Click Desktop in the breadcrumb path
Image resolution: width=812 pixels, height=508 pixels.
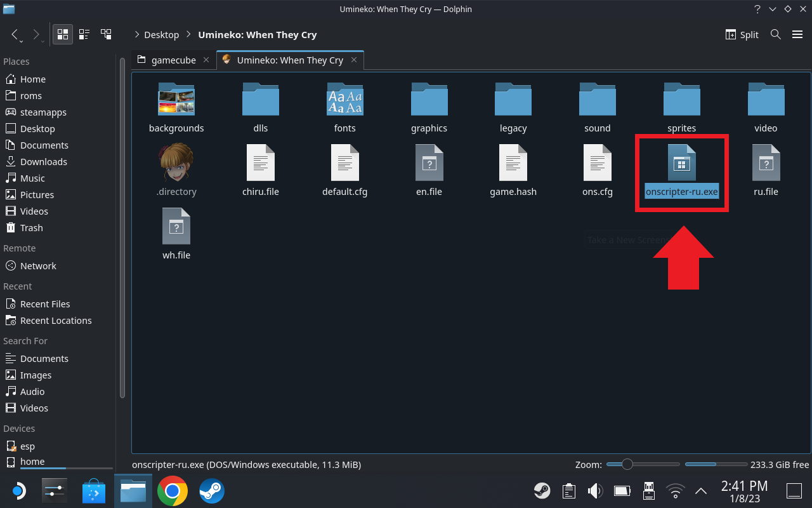[x=162, y=35]
